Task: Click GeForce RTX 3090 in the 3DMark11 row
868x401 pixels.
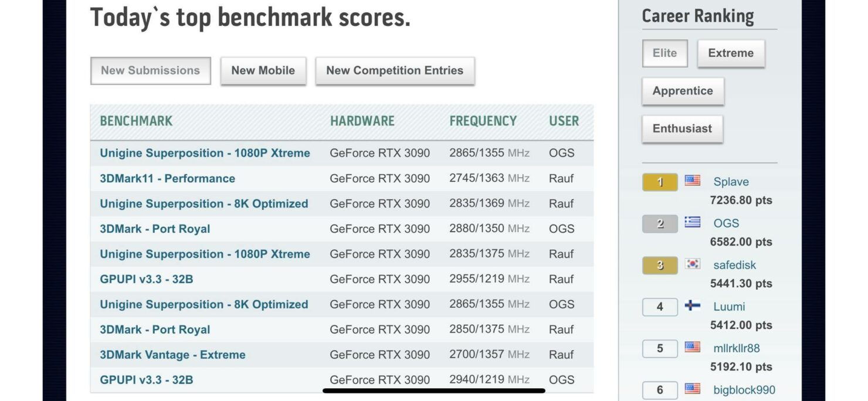Action: click(380, 178)
